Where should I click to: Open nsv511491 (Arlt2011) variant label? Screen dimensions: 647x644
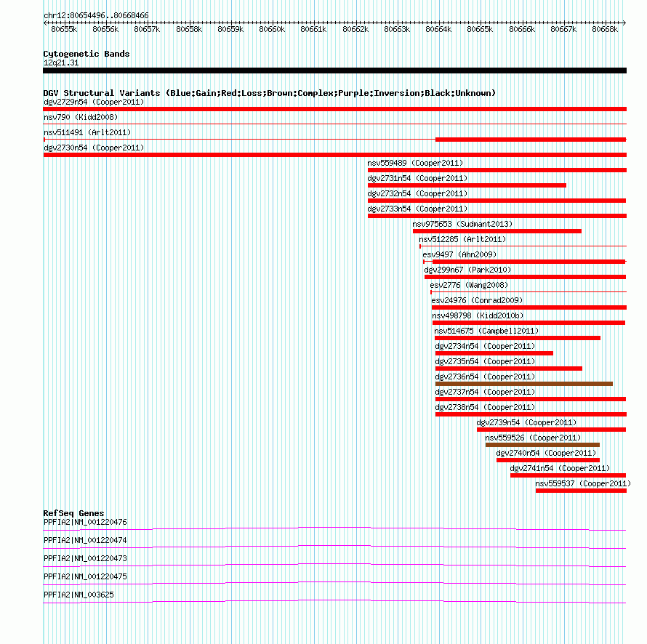click(x=87, y=132)
